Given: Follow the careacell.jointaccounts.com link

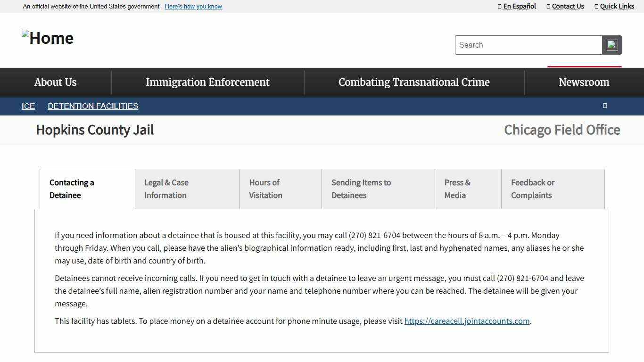Looking at the screenshot, I should tap(467, 321).
